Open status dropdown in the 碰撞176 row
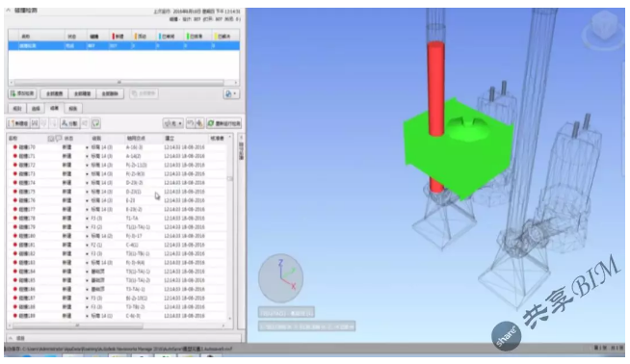 88,200
